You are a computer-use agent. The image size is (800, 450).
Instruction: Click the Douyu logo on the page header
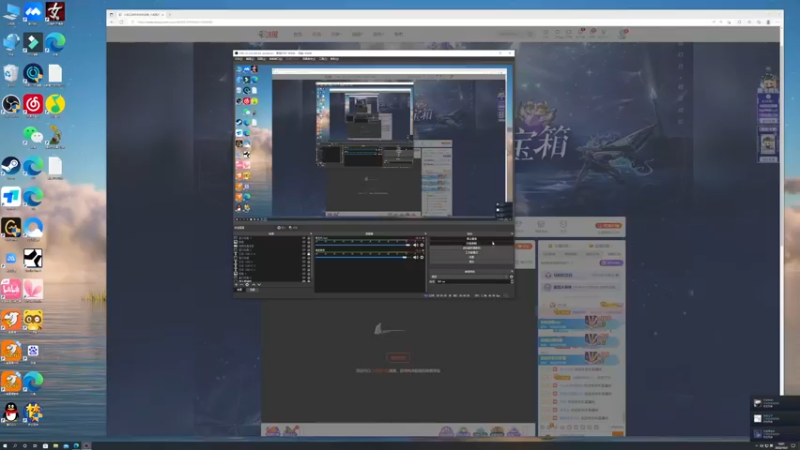click(x=268, y=34)
